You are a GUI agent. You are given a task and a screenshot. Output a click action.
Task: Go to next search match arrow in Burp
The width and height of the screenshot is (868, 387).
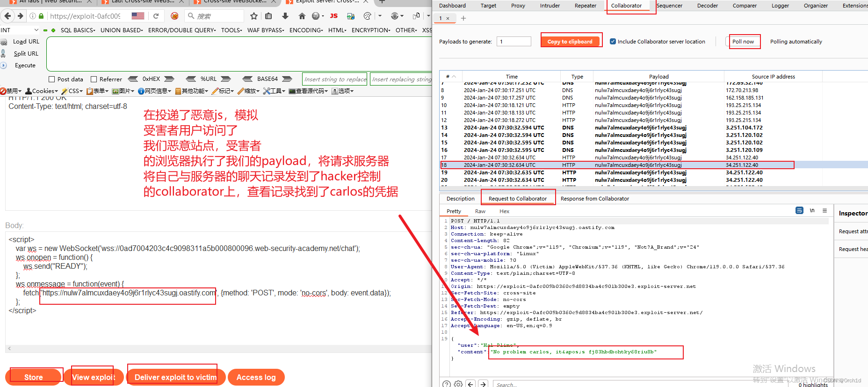coord(483,384)
